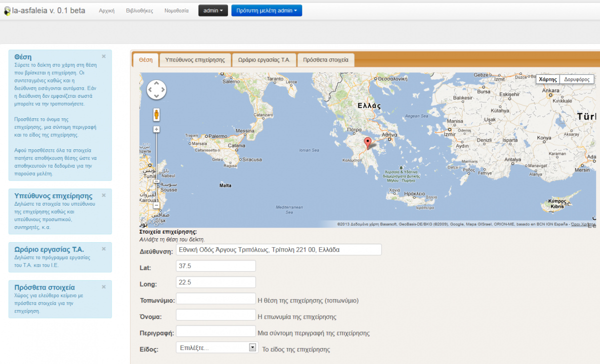
Task: Click the red location marker on the map
Action: pyautogui.click(x=368, y=143)
